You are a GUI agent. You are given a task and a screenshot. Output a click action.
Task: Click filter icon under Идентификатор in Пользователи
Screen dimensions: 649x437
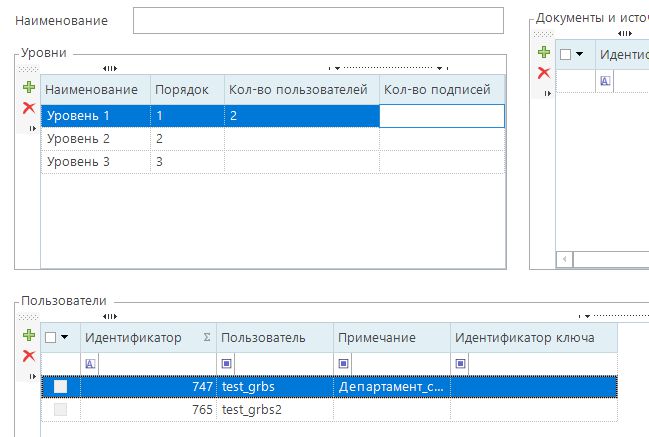[x=91, y=363]
